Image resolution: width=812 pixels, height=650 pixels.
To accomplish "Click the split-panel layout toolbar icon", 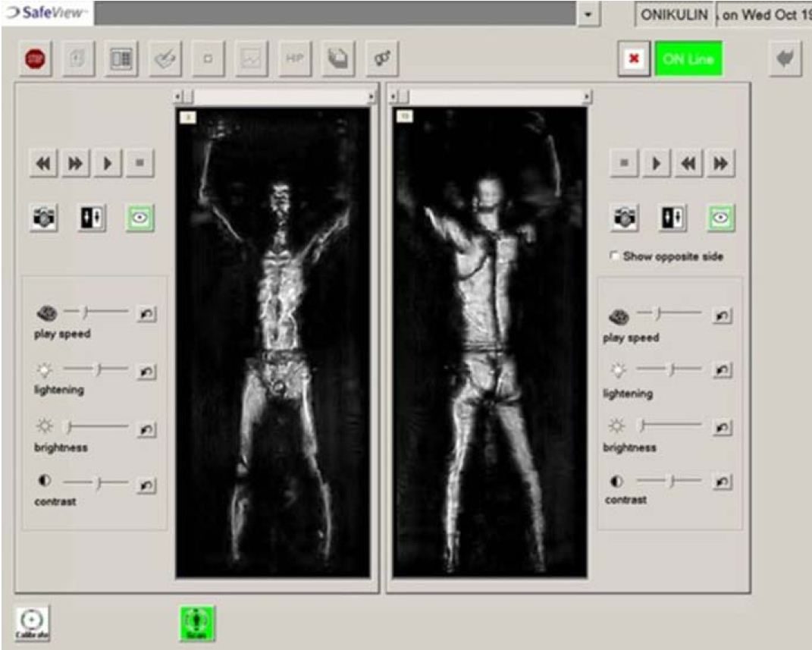I will [x=121, y=58].
